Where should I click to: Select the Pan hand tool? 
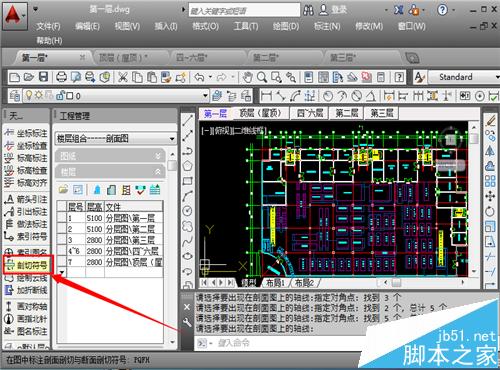click(247, 77)
